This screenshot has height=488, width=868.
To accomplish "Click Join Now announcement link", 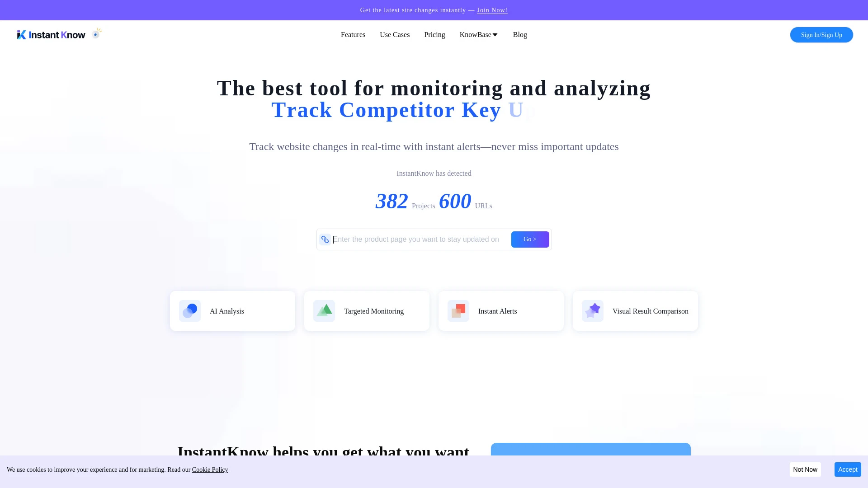I will click(x=492, y=10).
